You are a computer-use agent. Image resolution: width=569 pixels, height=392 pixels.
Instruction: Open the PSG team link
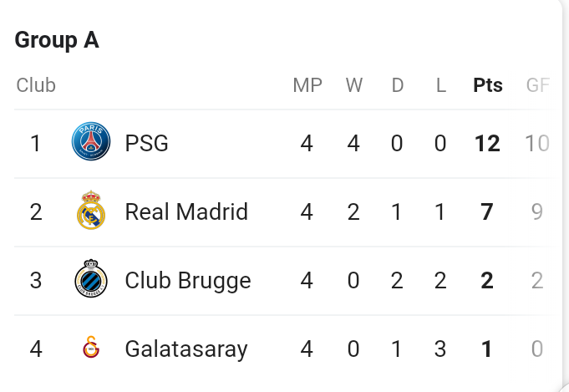[146, 143]
